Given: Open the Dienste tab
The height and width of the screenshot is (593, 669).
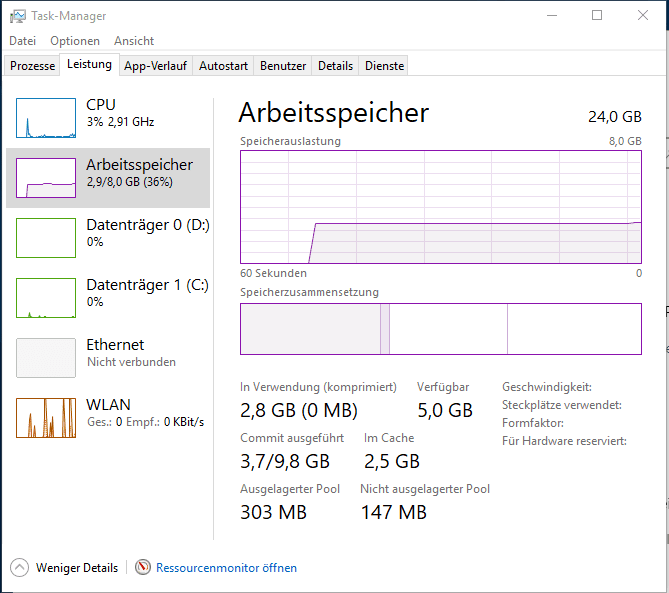Looking at the screenshot, I should pos(385,66).
